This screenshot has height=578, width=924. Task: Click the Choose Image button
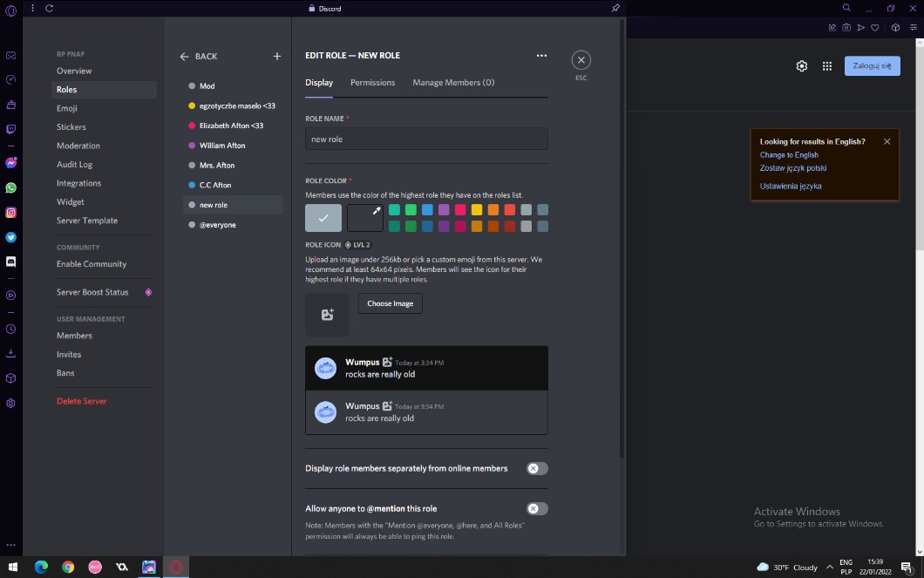pyautogui.click(x=391, y=303)
